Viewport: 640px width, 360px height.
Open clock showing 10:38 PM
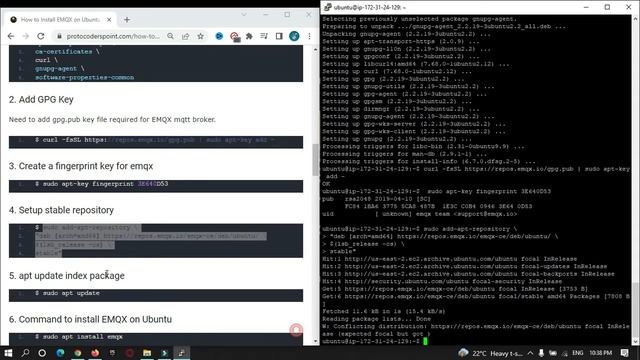tap(600, 353)
